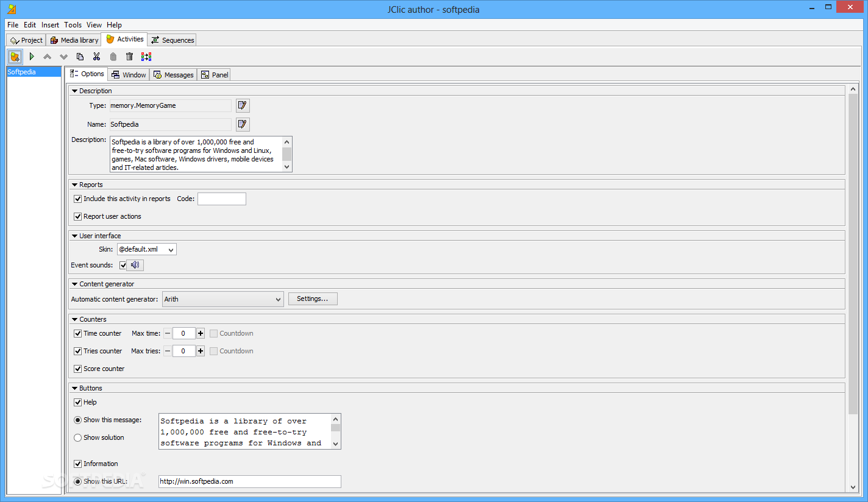Click the Max time value field
The width and height of the screenshot is (868, 502).
pyautogui.click(x=184, y=333)
